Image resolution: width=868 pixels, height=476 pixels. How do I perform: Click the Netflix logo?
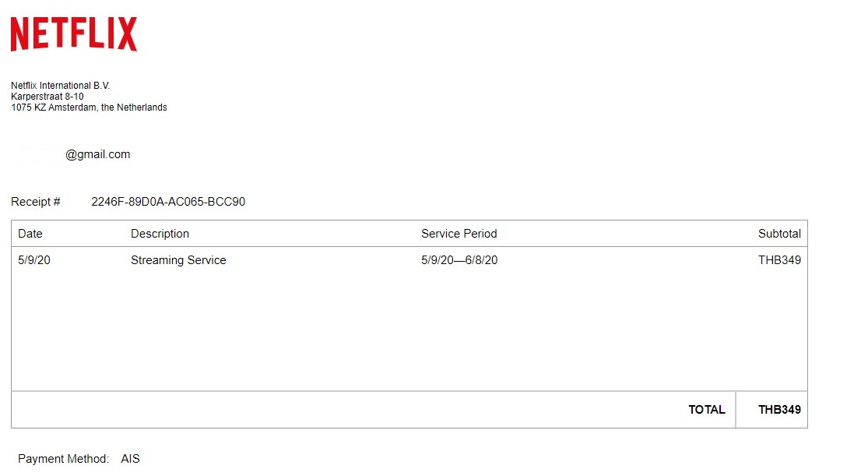click(74, 35)
